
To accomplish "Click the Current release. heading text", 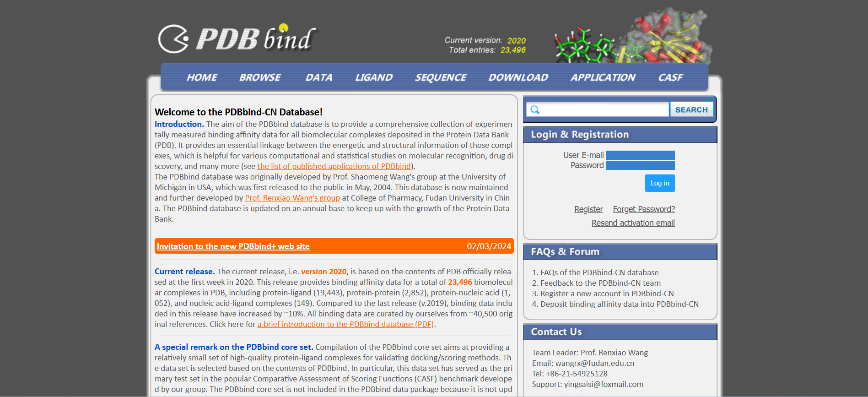I will pyautogui.click(x=185, y=272).
